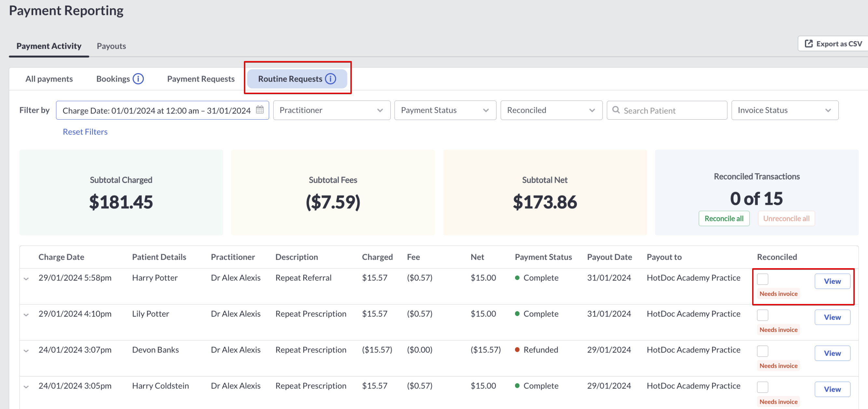Open the Invoice Status filter dropdown
Viewport: 868px width, 409px height.
[x=785, y=110]
